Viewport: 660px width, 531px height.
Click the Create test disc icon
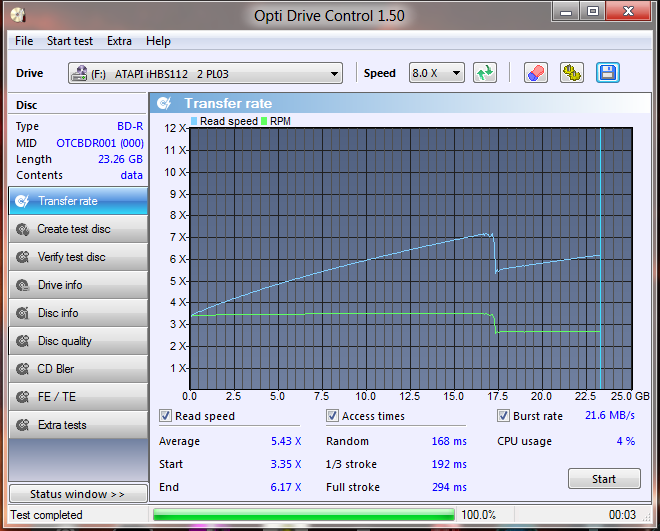(x=22, y=229)
